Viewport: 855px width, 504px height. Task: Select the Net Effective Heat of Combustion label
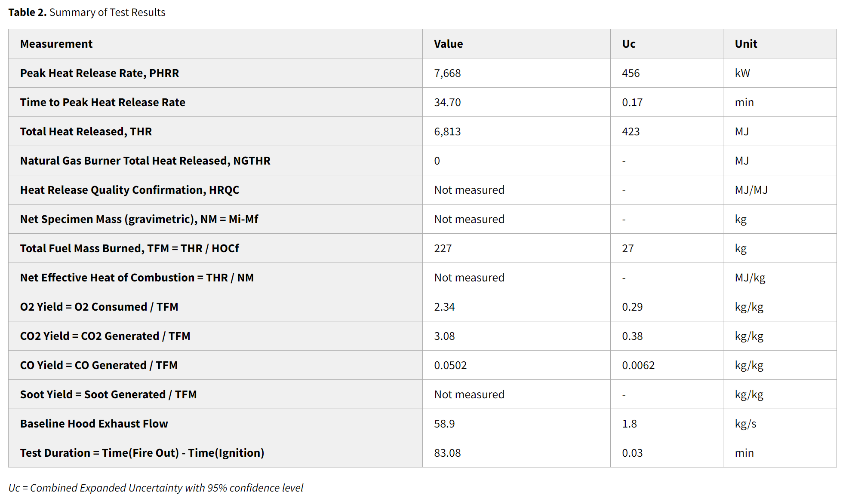pyautogui.click(x=137, y=278)
